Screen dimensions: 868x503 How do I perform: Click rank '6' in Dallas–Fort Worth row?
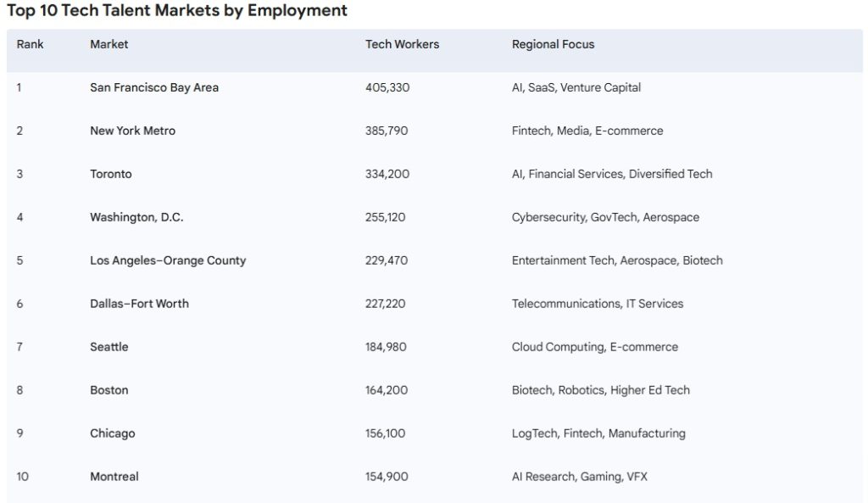[19, 304]
